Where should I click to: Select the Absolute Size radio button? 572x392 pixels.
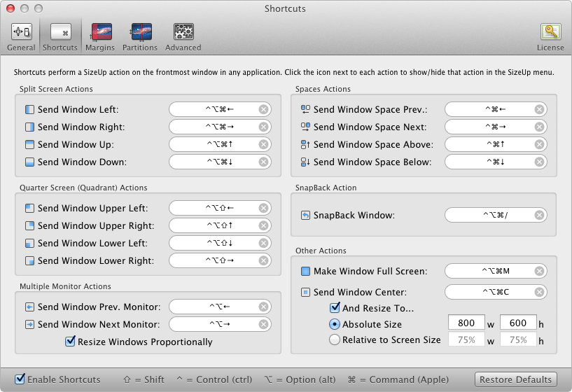coord(335,325)
